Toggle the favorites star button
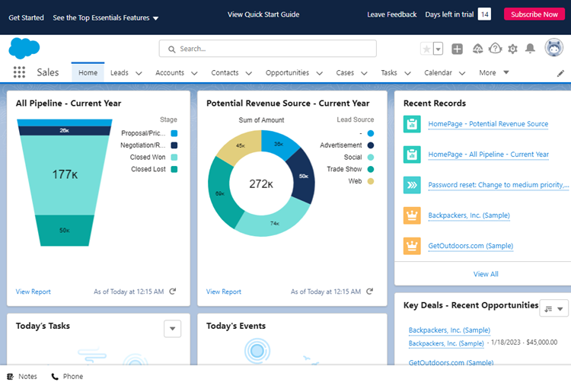 427,49
